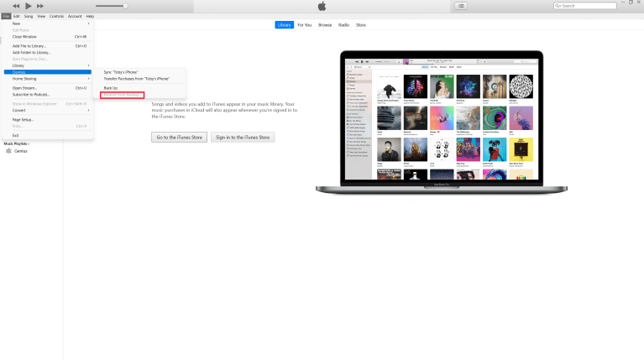Open the View menu

pos(41,16)
